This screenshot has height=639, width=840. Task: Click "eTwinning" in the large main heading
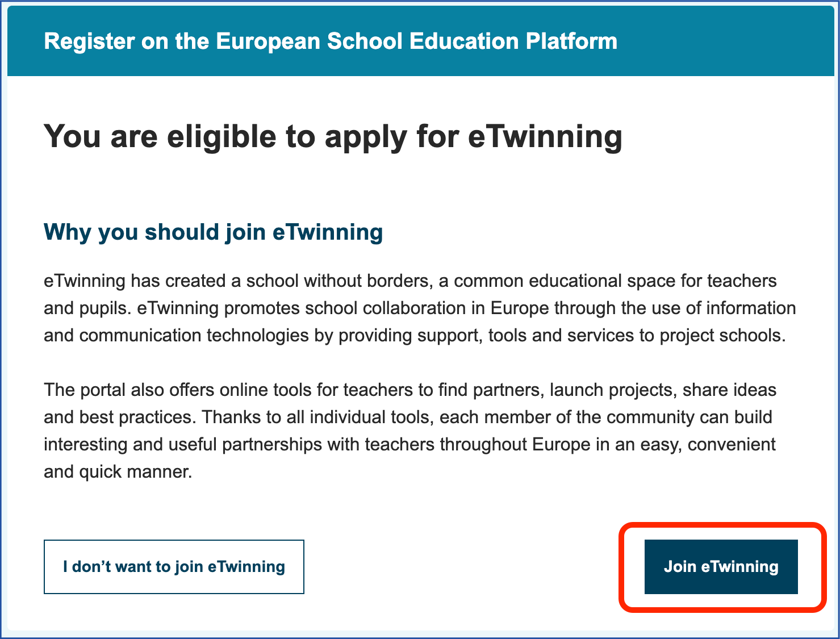tap(545, 137)
